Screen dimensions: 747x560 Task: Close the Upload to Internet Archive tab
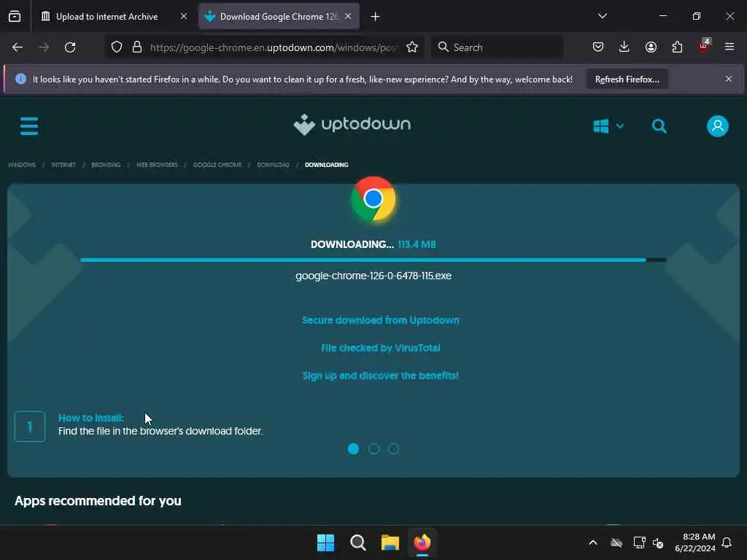tap(183, 17)
